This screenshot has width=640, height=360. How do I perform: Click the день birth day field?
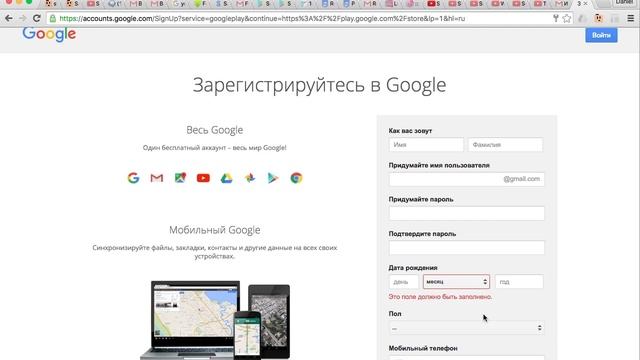tap(404, 282)
